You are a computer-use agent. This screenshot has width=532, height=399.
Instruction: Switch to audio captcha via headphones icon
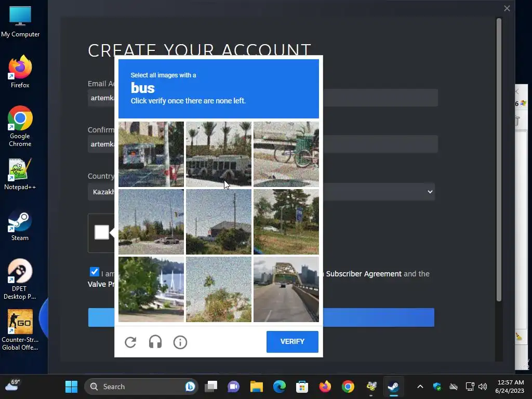[155, 342]
